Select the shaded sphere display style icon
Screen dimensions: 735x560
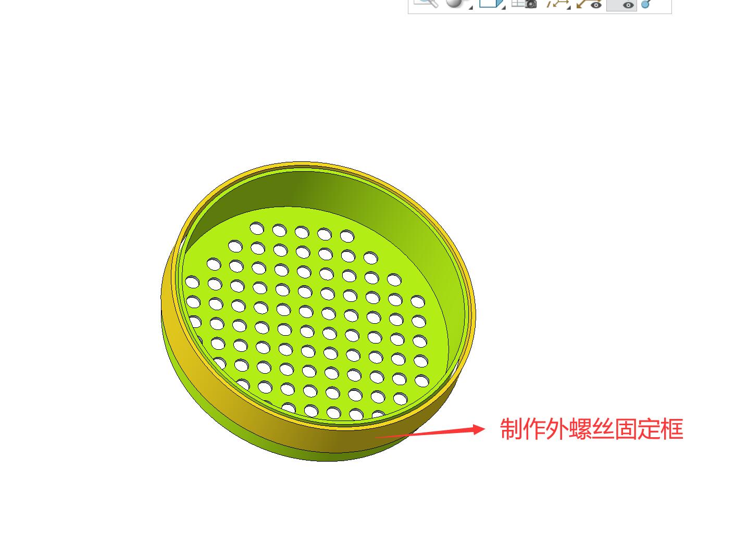(455, 3)
